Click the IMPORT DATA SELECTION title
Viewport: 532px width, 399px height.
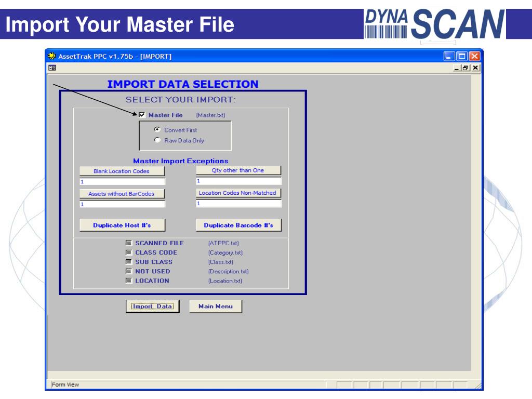point(183,84)
